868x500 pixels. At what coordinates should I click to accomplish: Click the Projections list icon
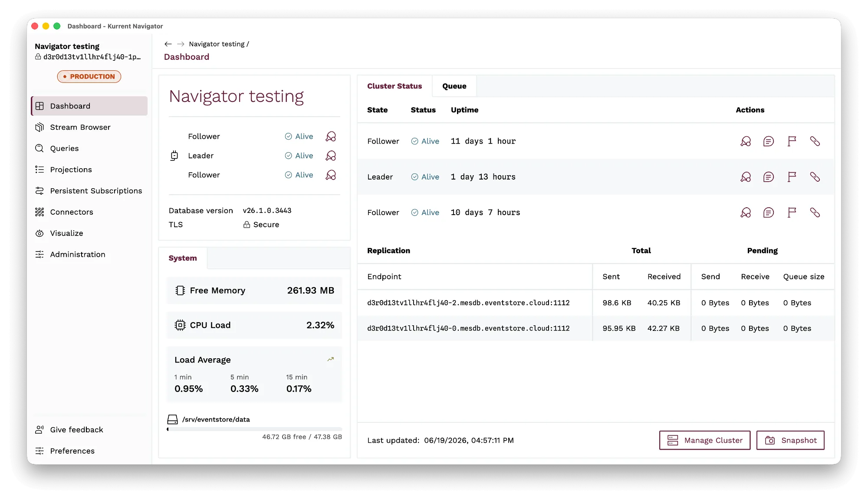coord(39,170)
